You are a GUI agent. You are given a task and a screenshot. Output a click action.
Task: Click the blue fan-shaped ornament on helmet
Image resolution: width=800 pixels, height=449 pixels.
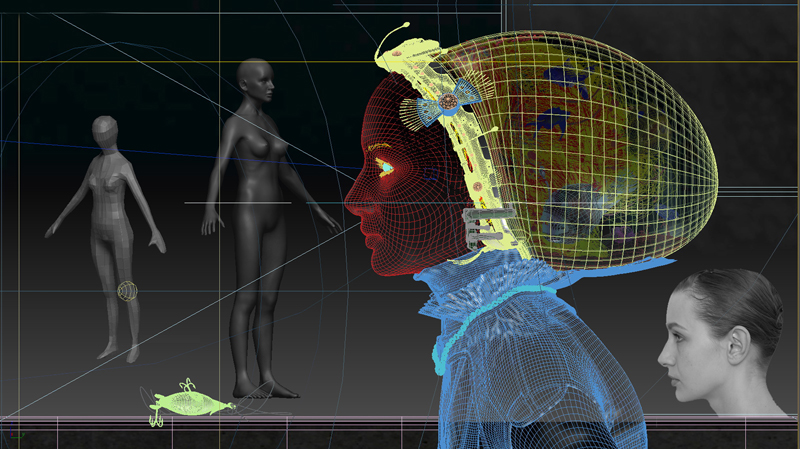(447, 102)
